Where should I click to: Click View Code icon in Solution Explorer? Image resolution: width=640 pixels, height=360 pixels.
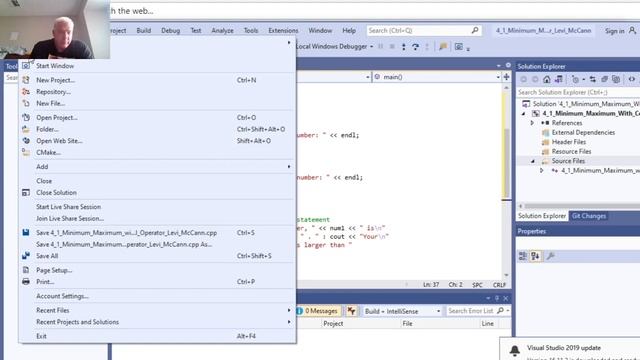632,79
